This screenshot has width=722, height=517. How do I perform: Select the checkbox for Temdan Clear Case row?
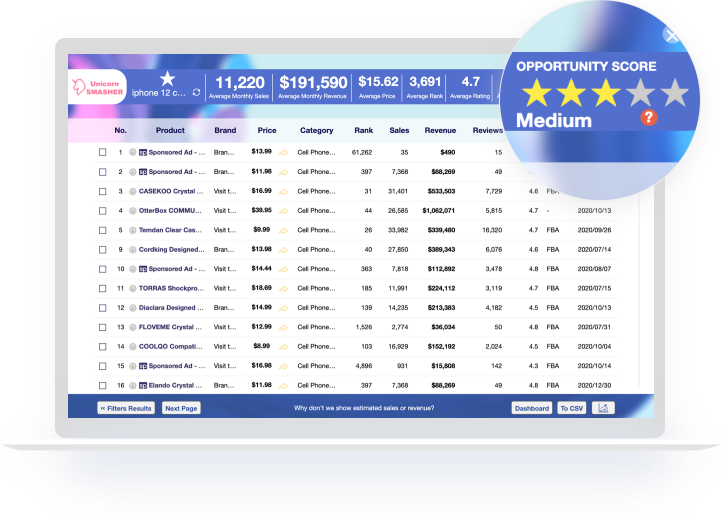(x=103, y=230)
